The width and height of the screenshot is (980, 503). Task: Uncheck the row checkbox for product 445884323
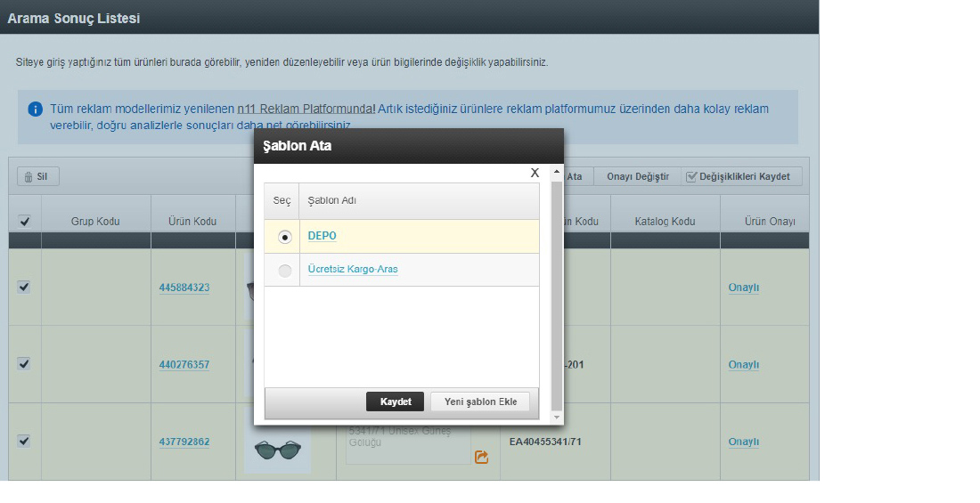pos(24,287)
